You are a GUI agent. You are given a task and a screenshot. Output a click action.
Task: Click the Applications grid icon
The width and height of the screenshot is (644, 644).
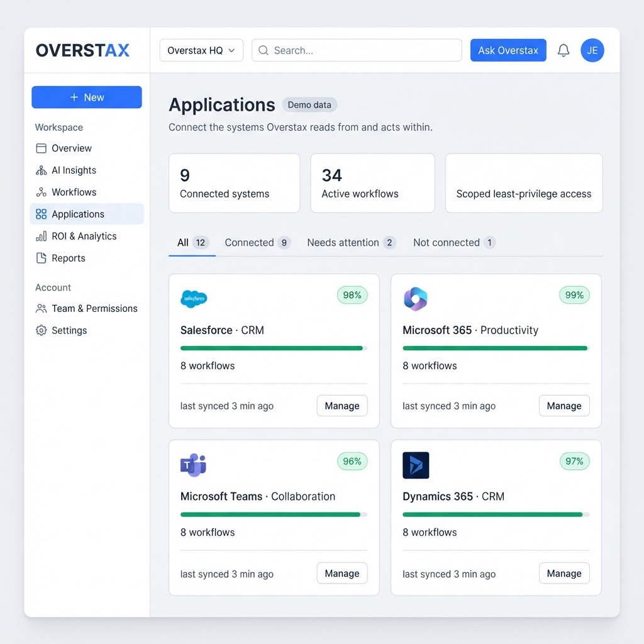point(41,214)
